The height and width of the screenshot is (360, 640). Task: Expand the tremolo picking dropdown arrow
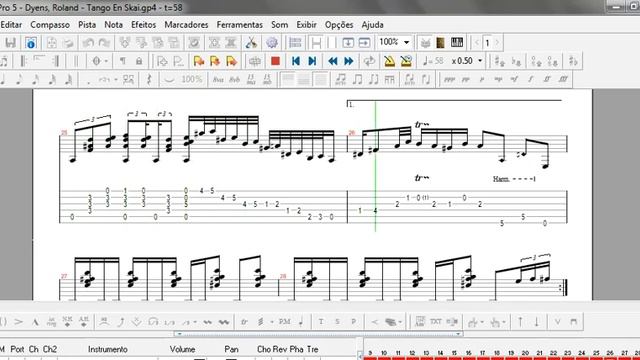tap(272, 322)
